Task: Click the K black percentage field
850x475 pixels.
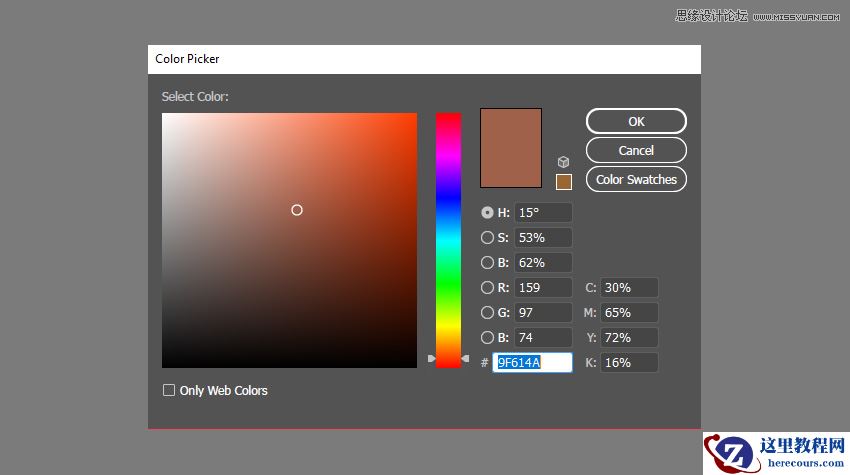Action: pyautogui.click(x=629, y=362)
